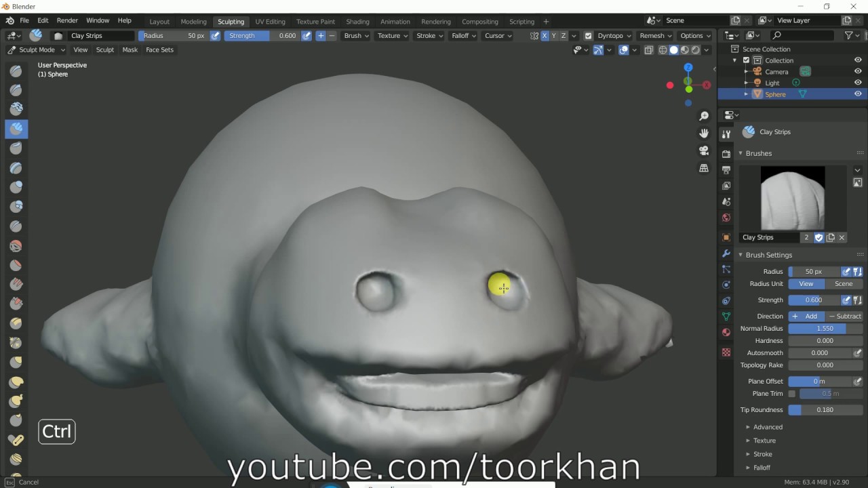Viewport: 868px width, 488px height.
Task: Select the Draw Sharp brush tool
Action: tap(16, 90)
